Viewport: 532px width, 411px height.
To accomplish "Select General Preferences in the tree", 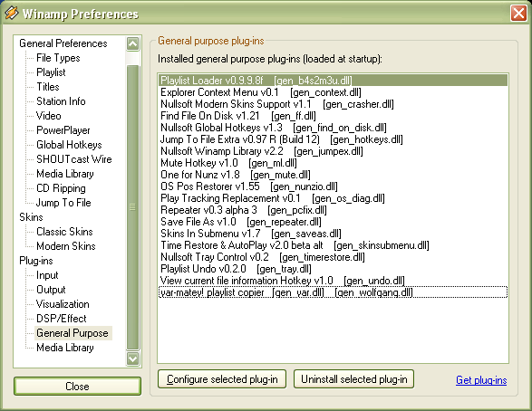I will point(63,43).
